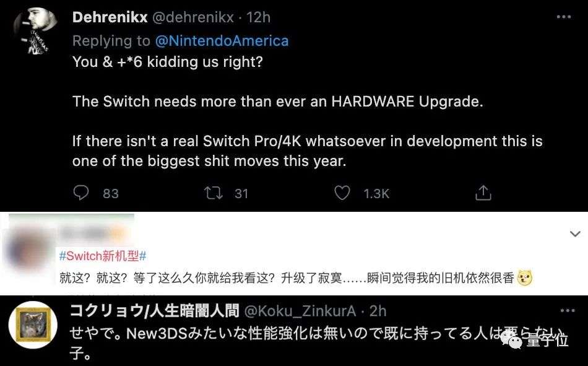This screenshot has width=588, height=366.
Task: Click the doge emoji in Weibo post
Action: click(x=525, y=278)
